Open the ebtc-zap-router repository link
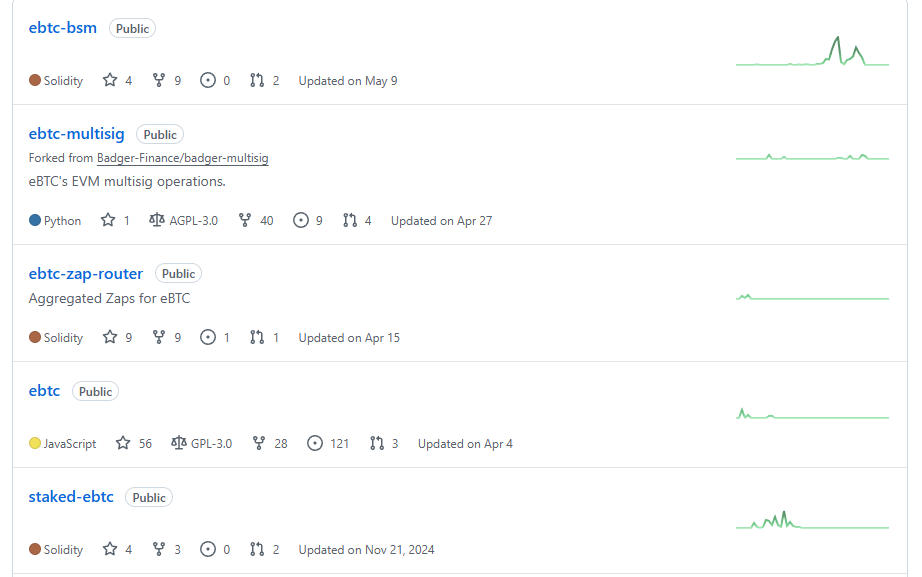 [86, 274]
